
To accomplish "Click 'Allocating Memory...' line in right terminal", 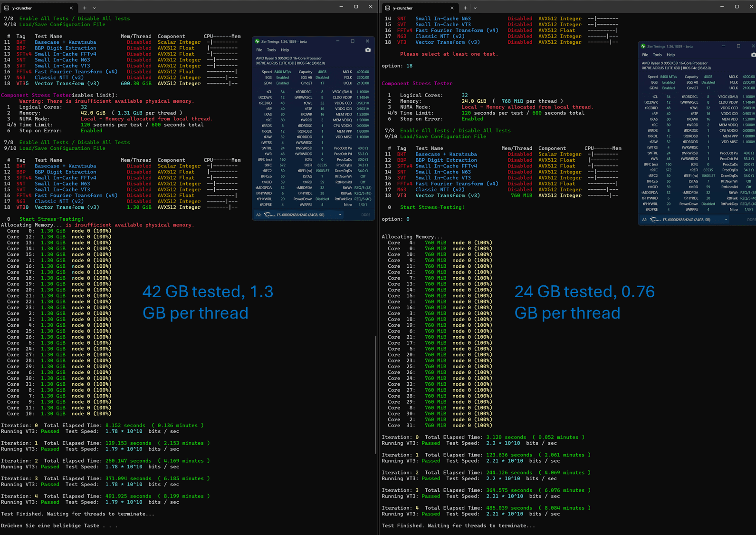I will click(x=412, y=236).
